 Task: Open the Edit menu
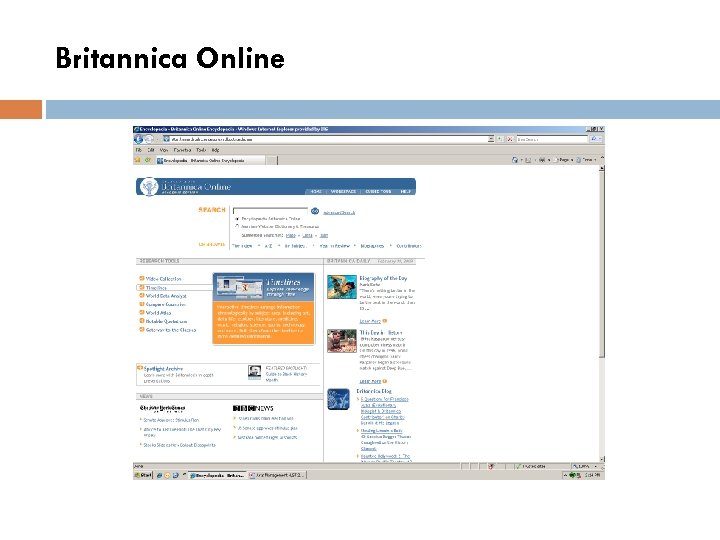pos(151,150)
